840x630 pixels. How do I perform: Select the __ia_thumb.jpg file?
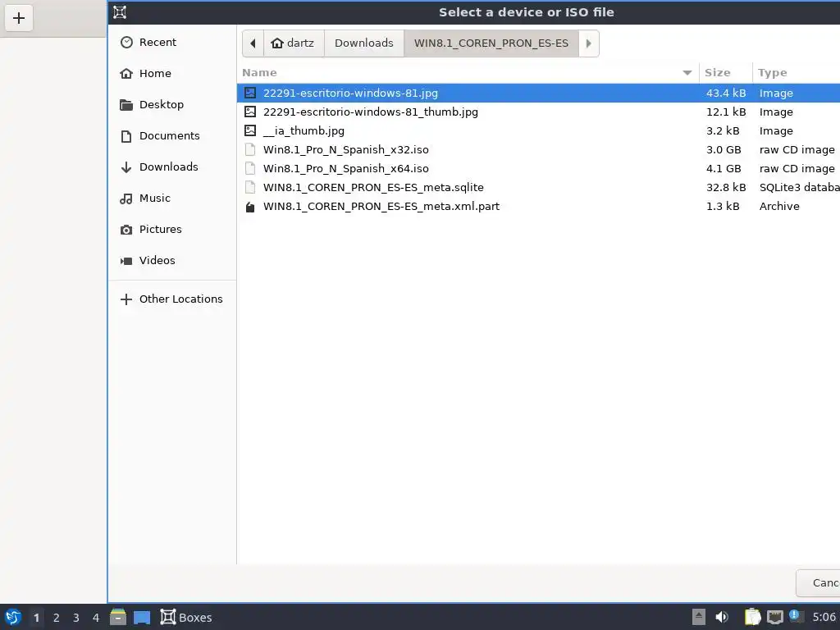coord(538,130)
